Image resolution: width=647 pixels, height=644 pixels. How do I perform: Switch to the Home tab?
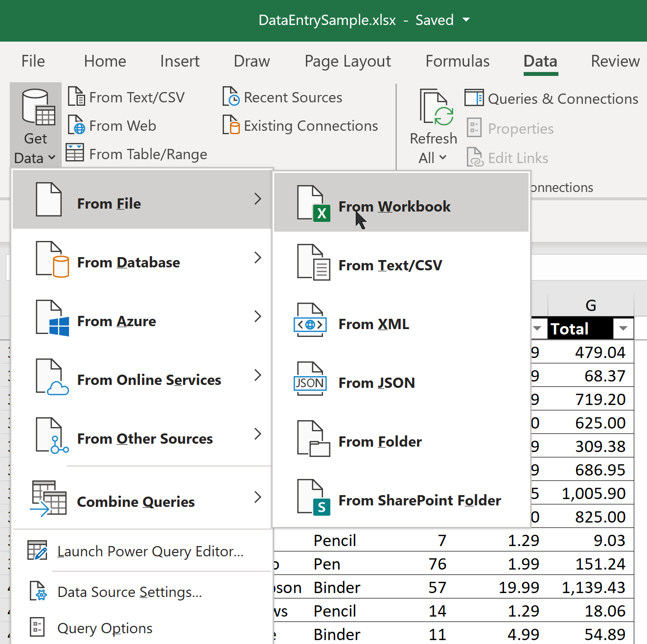pos(105,61)
